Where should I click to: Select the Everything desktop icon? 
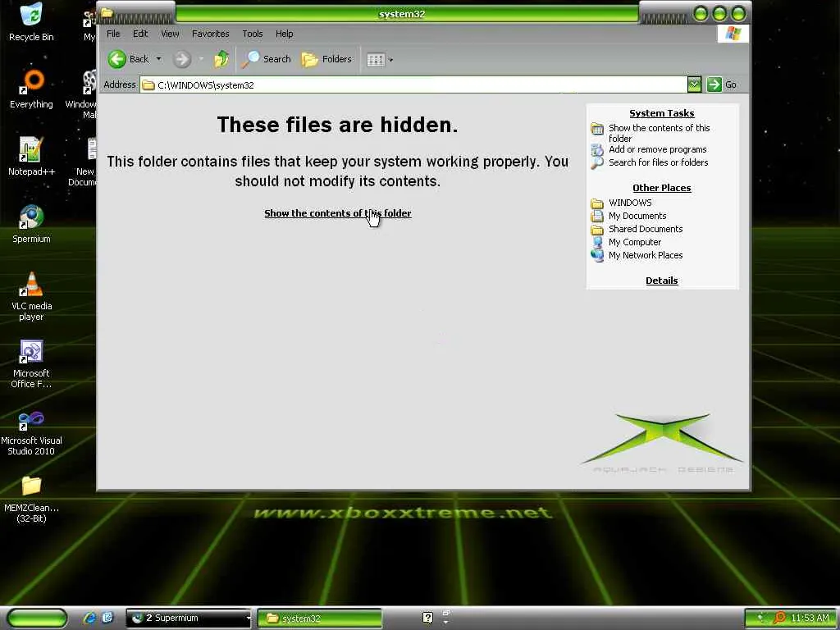[31, 89]
